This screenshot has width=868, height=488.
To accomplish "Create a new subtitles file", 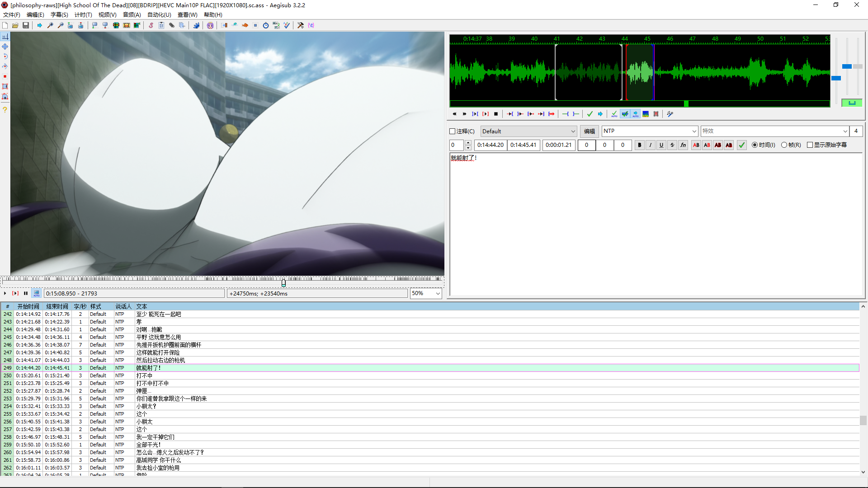I will coord(5,25).
